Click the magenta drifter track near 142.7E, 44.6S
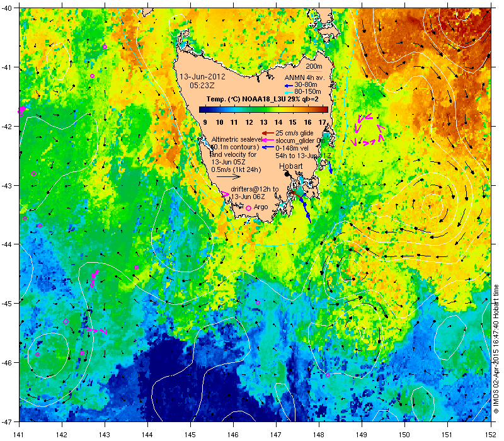 (x=94, y=278)
